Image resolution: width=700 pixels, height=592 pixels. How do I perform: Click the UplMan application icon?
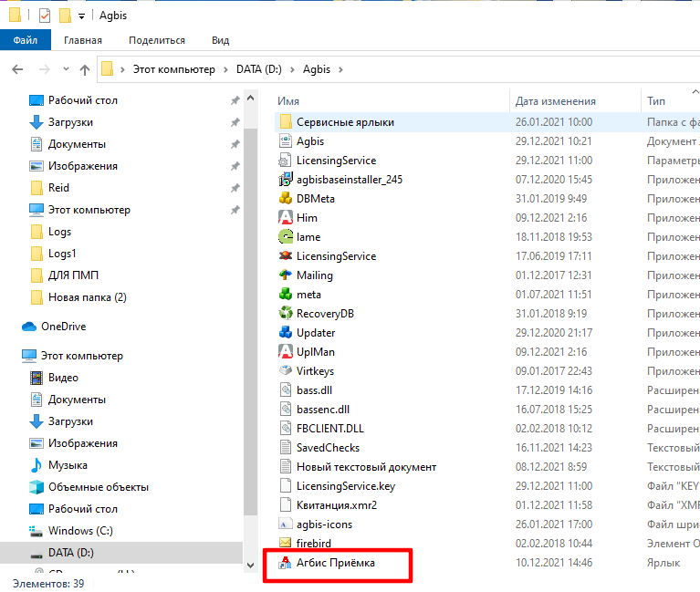click(x=286, y=352)
